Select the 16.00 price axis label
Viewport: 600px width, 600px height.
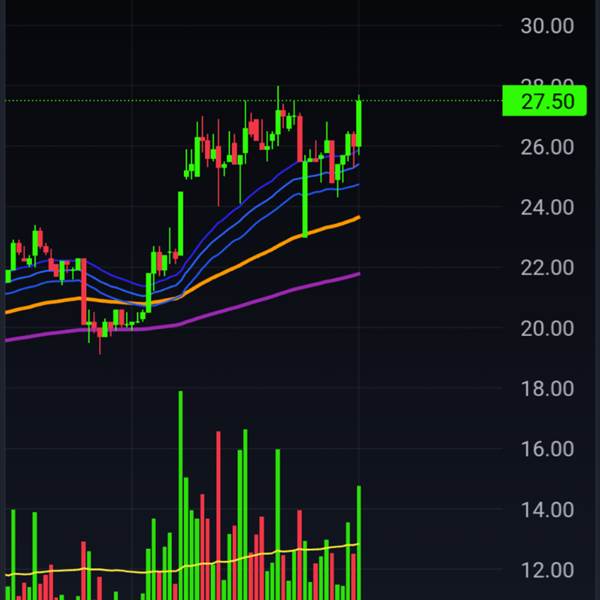pos(547,449)
